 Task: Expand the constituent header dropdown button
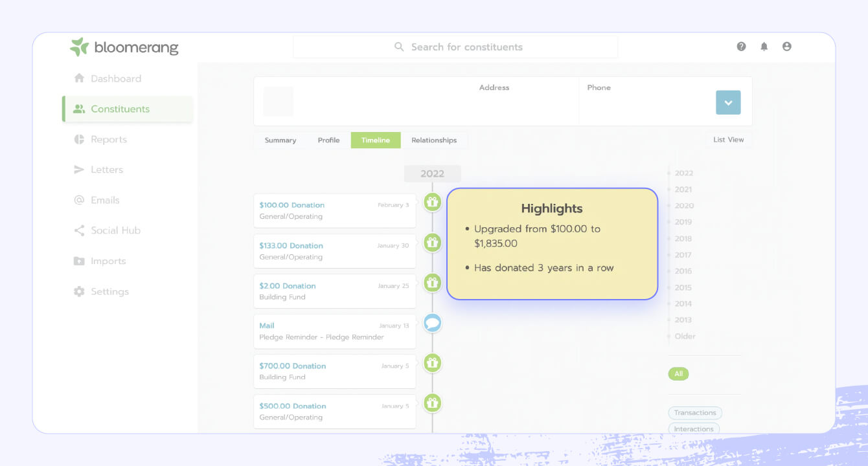click(x=728, y=102)
